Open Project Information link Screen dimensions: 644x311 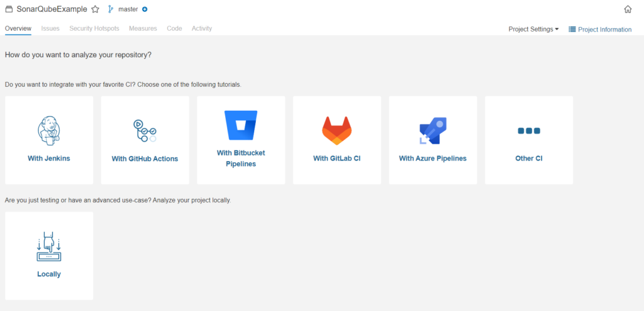600,29
